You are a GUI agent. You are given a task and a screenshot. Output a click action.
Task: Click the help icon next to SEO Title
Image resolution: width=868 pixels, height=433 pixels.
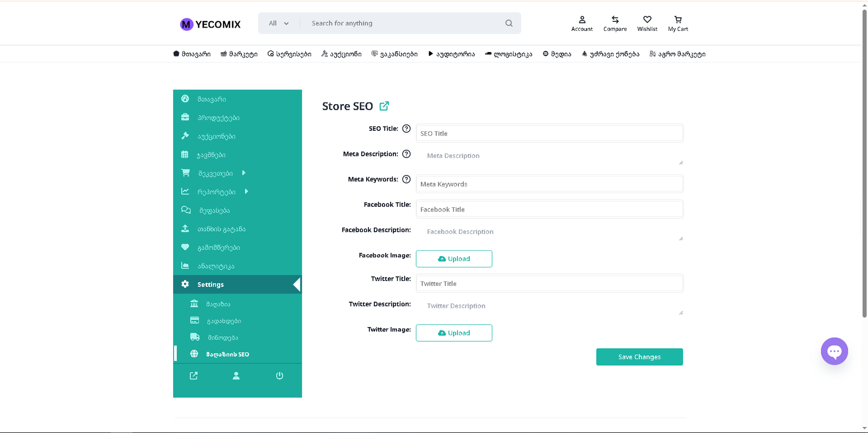(406, 129)
